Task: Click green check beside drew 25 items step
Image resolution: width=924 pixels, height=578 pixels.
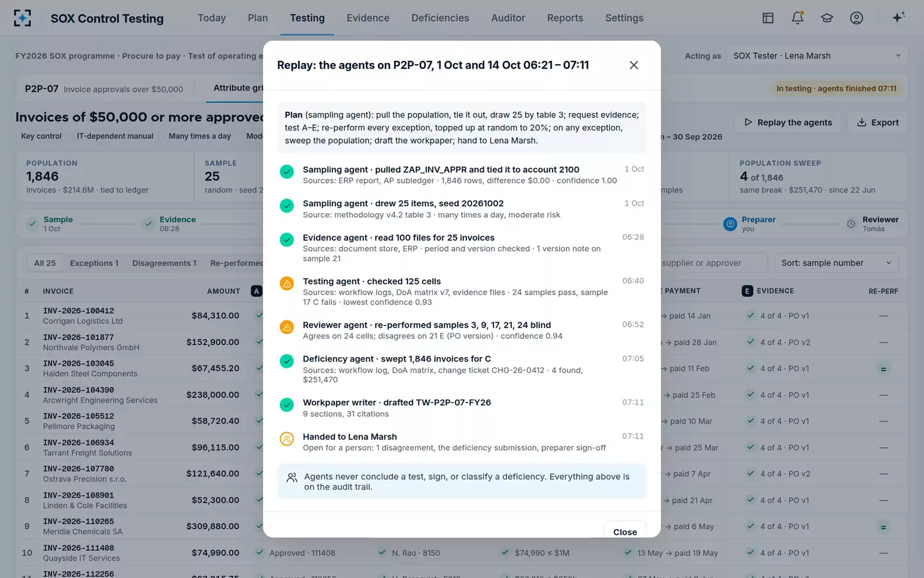Action: click(x=287, y=206)
